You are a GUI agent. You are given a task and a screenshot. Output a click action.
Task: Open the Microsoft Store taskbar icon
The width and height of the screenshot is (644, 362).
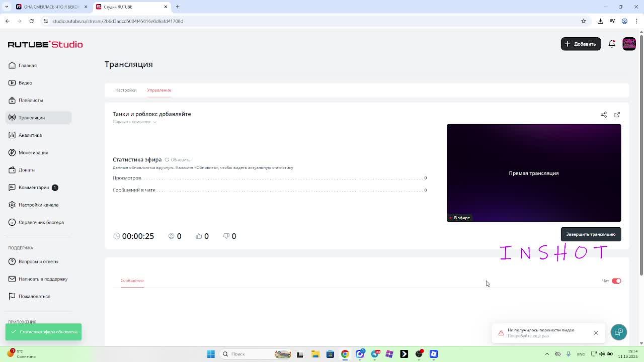331,354
